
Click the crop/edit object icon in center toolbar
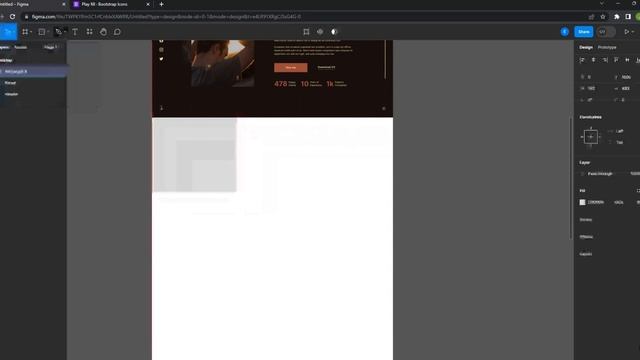click(x=306, y=32)
